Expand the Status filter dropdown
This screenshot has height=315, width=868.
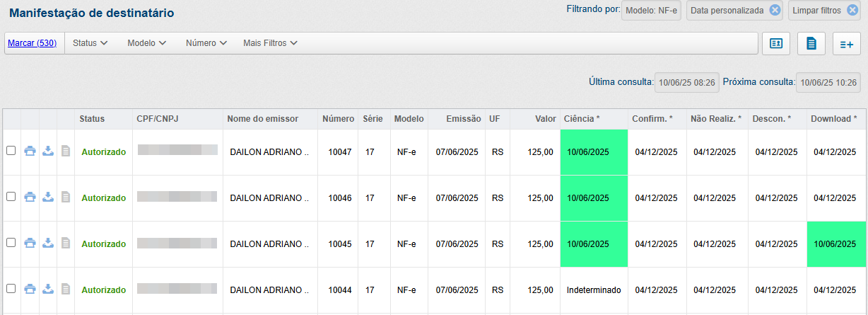[90, 43]
